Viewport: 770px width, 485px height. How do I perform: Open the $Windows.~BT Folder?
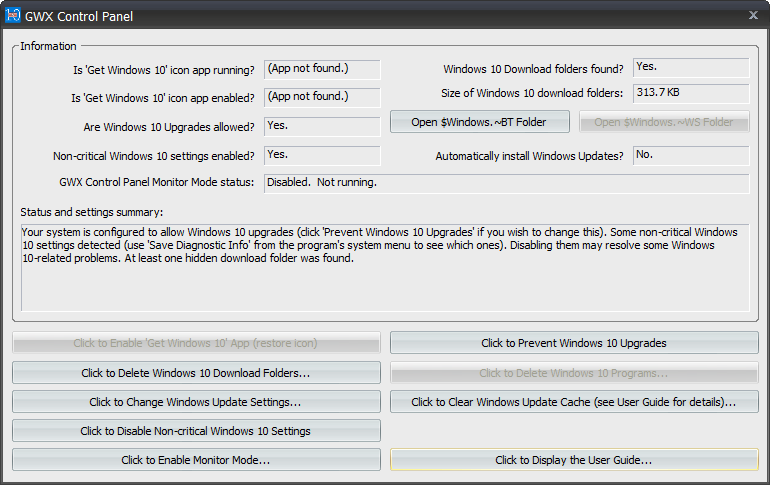(x=480, y=122)
